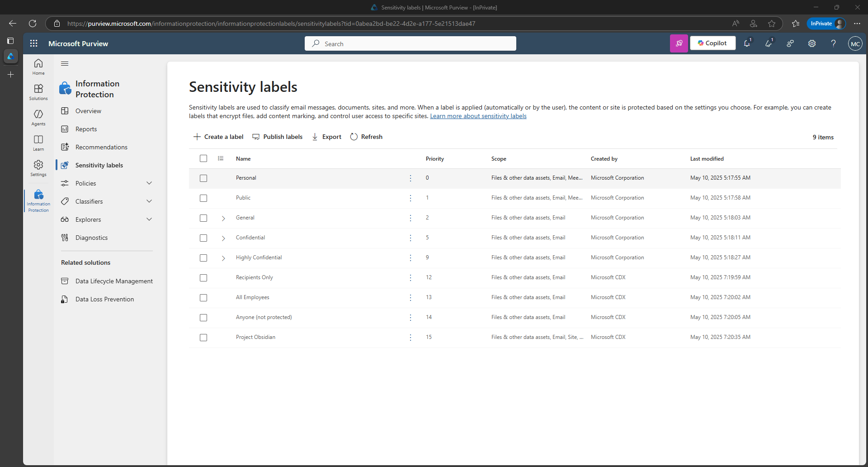868x467 pixels.
Task: Check the Project Obsidian label checkbox
Action: pos(203,338)
